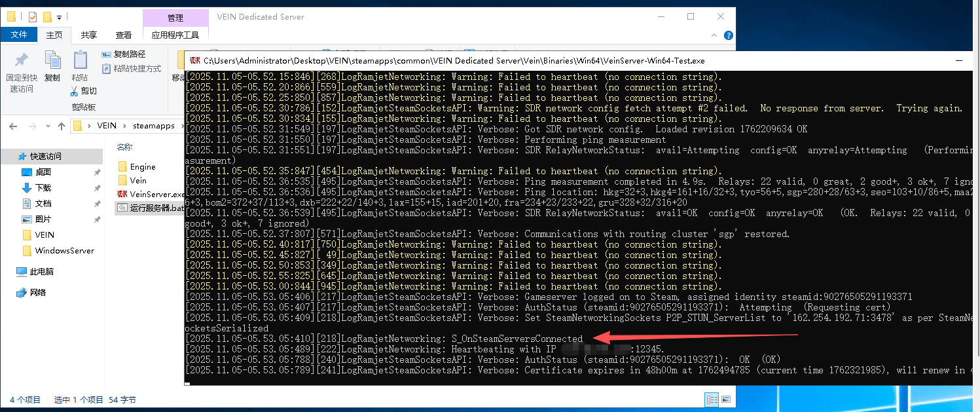The width and height of the screenshot is (980, 412).
Task: Click the Paste clipboard icon
Action: click(x=80, y=61)
